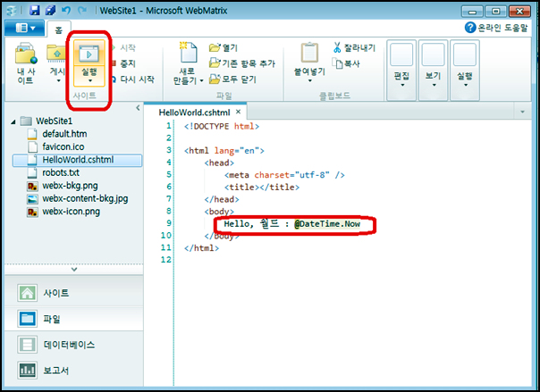Open the collapsed 보기 ribbon group

pos(434,71)
